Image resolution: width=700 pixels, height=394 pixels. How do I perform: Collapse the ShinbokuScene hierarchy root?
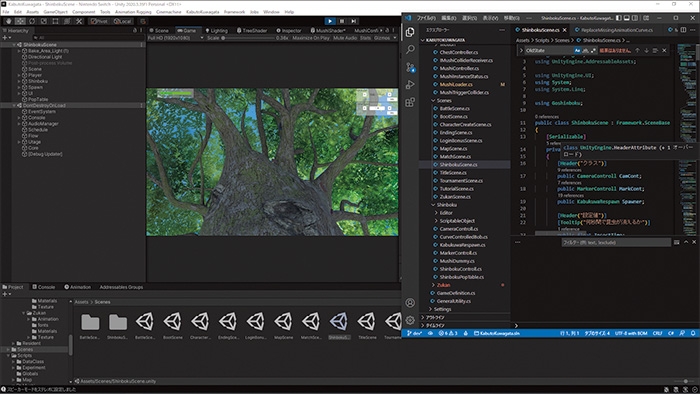(14, 45)
